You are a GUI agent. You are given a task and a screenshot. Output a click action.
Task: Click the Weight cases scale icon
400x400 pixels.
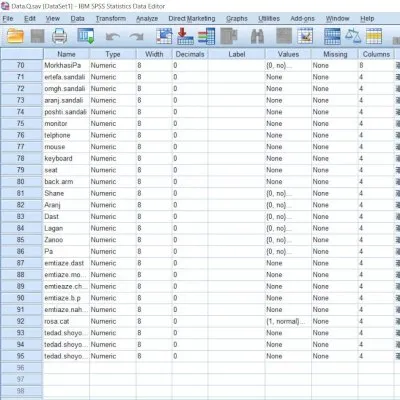click(x=353, y=36)
